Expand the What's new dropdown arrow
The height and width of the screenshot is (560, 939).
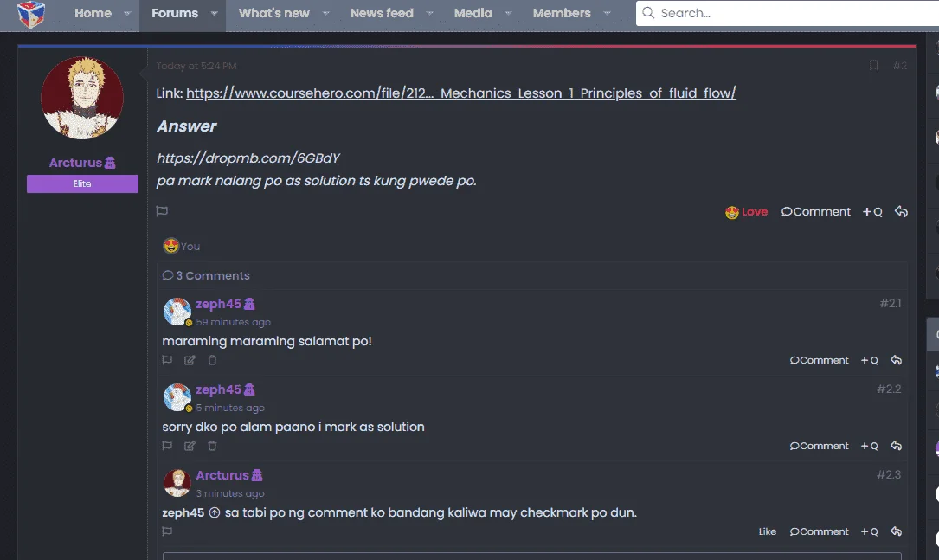click(x=325, y=13)
